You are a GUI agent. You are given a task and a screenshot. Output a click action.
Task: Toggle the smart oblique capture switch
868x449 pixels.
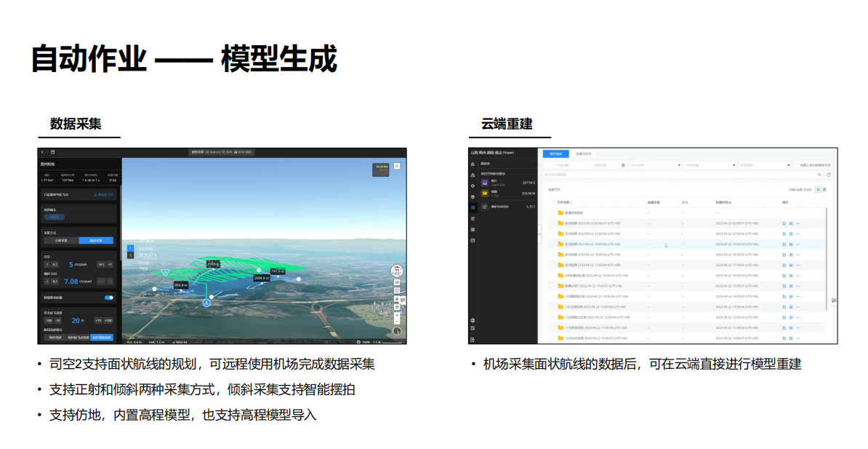pos(109,298)
